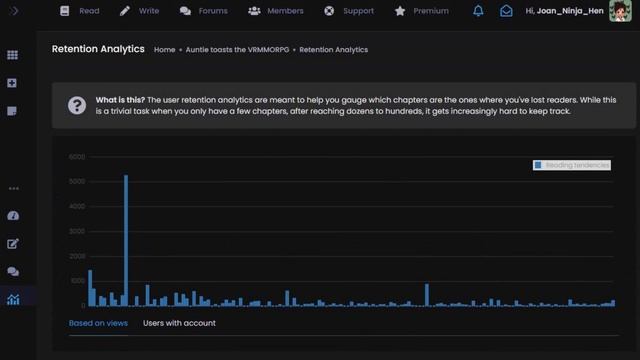The height and width of the screenshot is (360, 640).
Task: Open the private messages envelope icon
Action: click(506, 11)
